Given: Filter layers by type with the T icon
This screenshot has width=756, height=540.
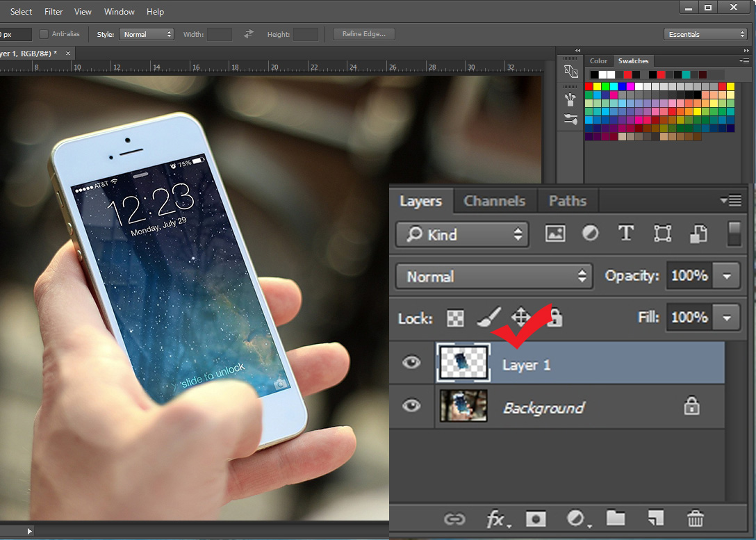Looking at the screenshot, I should tap(626, 234).
